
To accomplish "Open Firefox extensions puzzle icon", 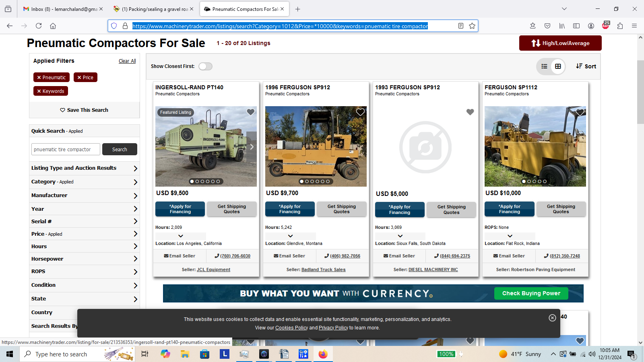I will (620, 26).
